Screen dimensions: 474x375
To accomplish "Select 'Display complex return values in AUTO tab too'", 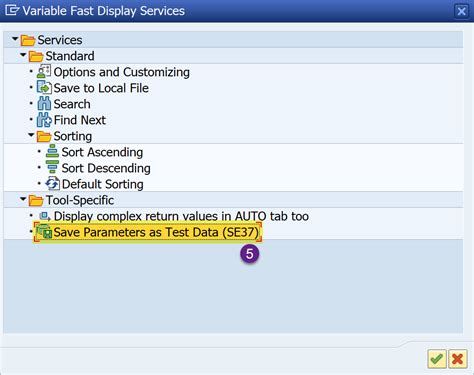I will click(x=181, y=216).
